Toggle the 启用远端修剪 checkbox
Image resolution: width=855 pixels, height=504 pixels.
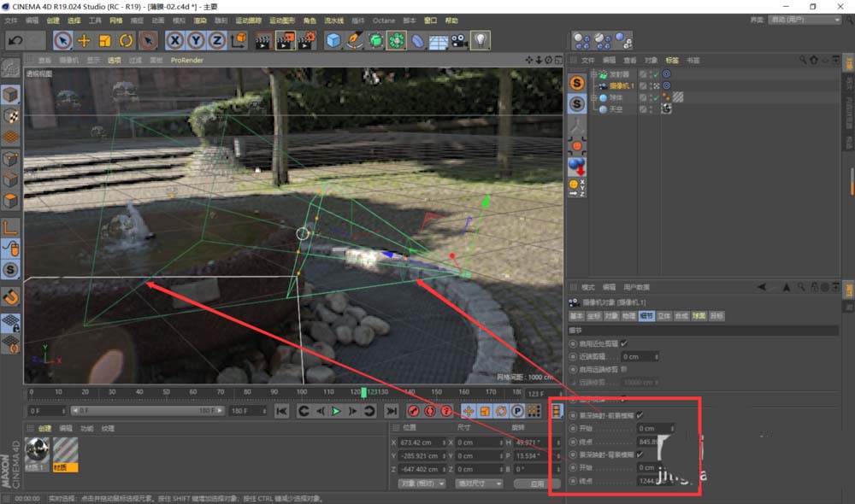(624, 369)
